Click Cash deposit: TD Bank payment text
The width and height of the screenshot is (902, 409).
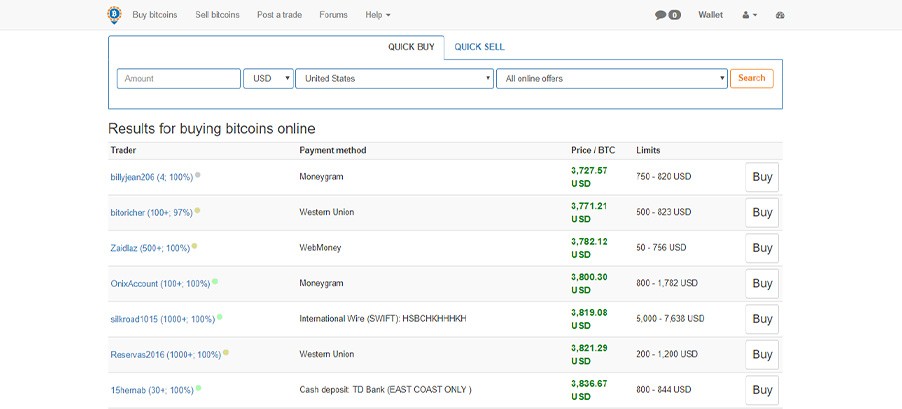(x=385, y=390)
